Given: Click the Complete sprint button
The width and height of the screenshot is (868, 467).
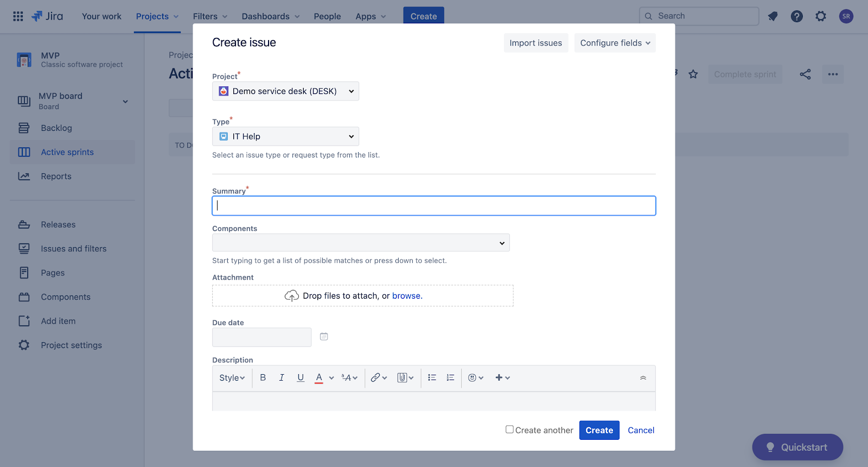Looking at the screenshot, I should click(745, 74).
